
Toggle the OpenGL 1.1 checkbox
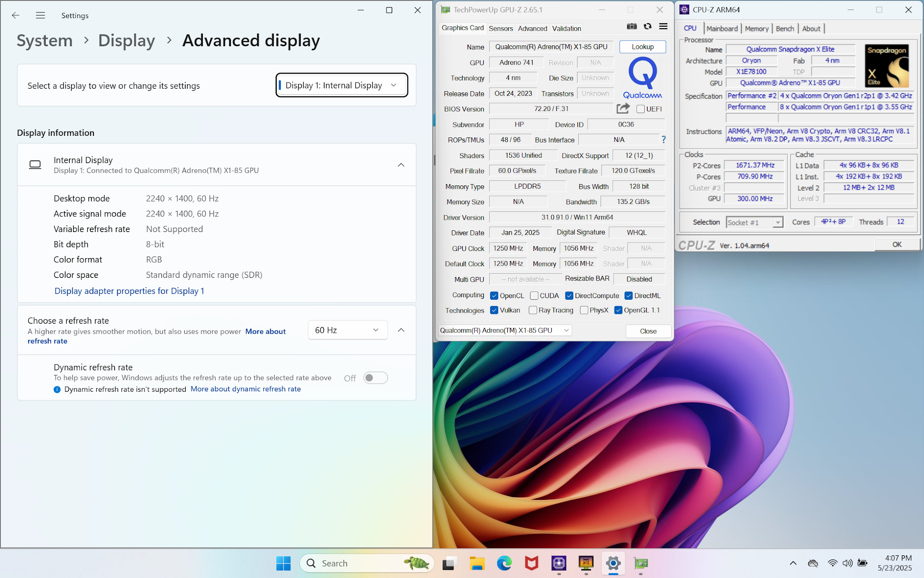click(618, 310)
